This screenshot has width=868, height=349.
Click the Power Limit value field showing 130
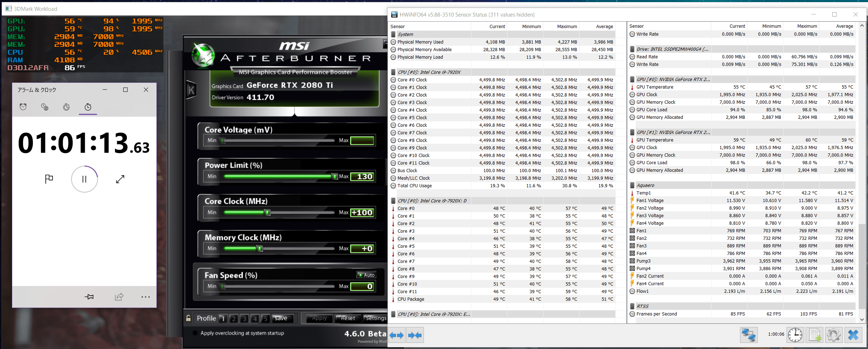click(363, 176)
